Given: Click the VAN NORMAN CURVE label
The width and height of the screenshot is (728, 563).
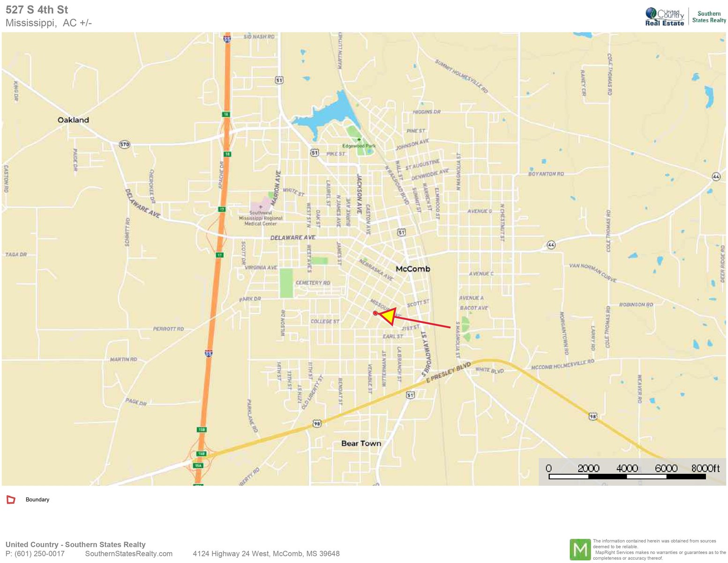Looking at the screenshot, I should tap(593, 273).
